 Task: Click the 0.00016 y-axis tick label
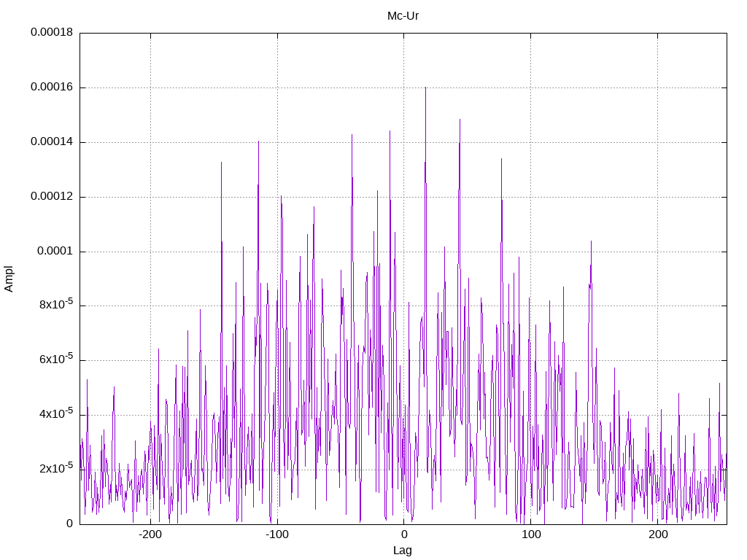tap(52, 87)
